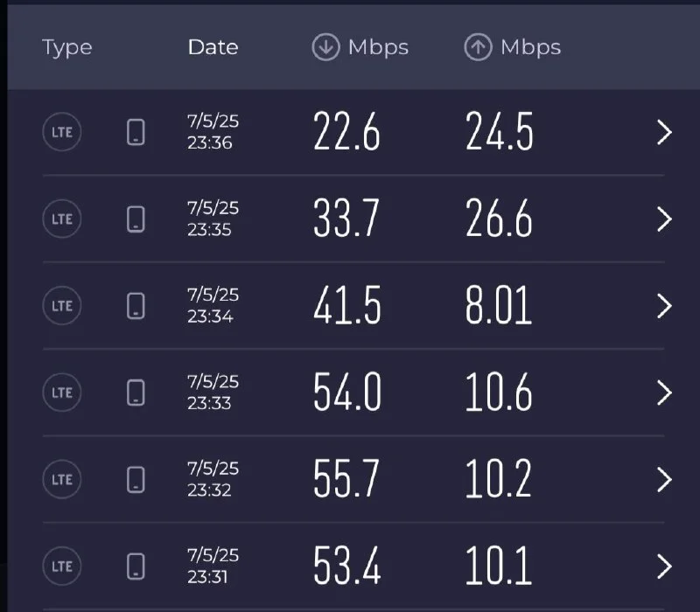Sort results by the Type column header
This screenshot has width=700, height=612.
pyautogui.click(x=66, y=47)
